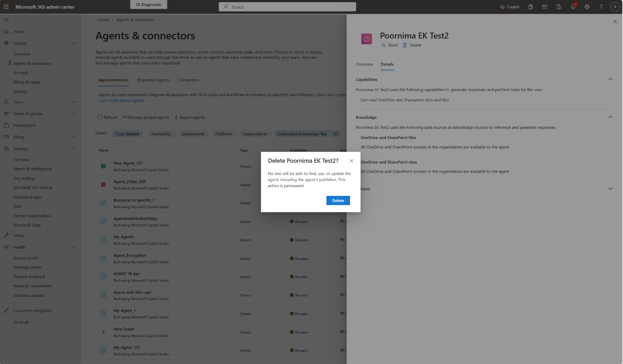This screenshot has height=364, width=623.
Task: Clear filters with the X button
Action: point(336,134)
